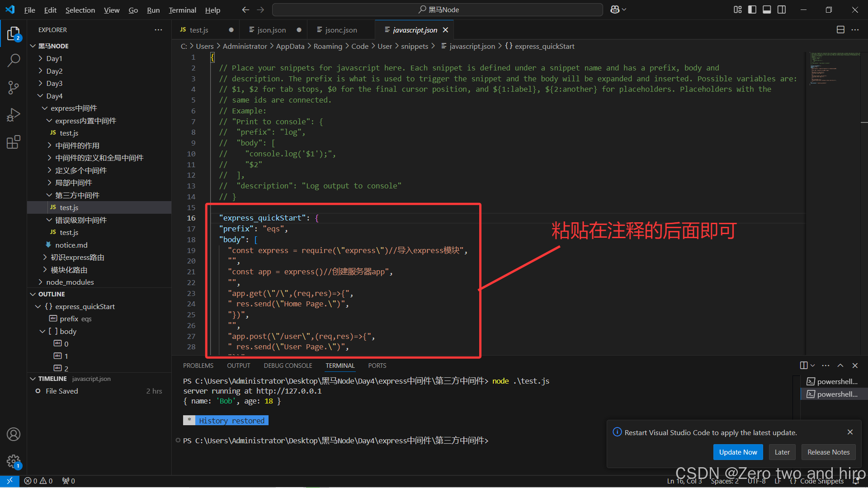Open the Terminal menu

click(182, 10)
